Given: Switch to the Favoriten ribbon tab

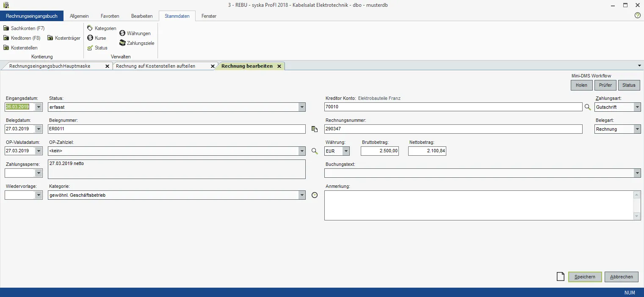Looking at the screenshot, I should pyautogui.click(x=110, y=16).
